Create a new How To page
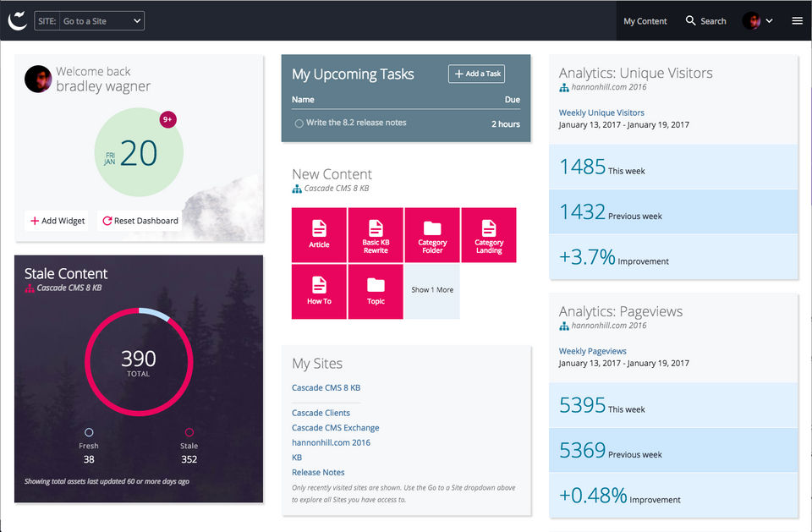Screen dimensions: 812x532 tap(319, 292)
